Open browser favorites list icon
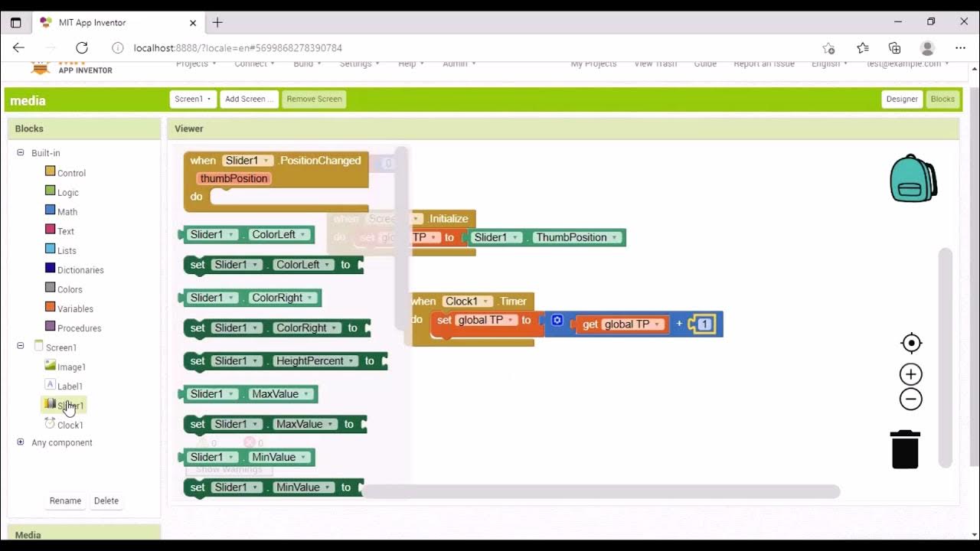Screen dimensions: 980x551 [x=863, y=47]
